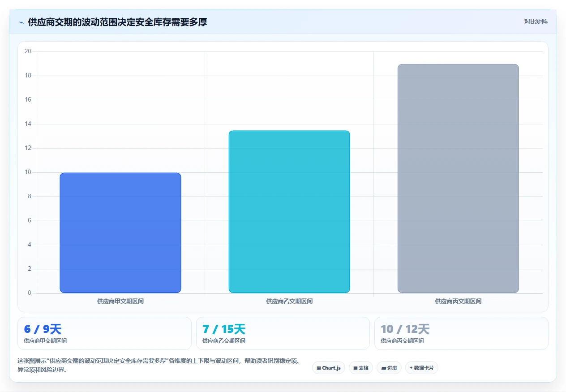Click 供应商丙交期区间 caption under 10 / 12天
This screenshot has height=392, width=566.
[x=402, y=341]
